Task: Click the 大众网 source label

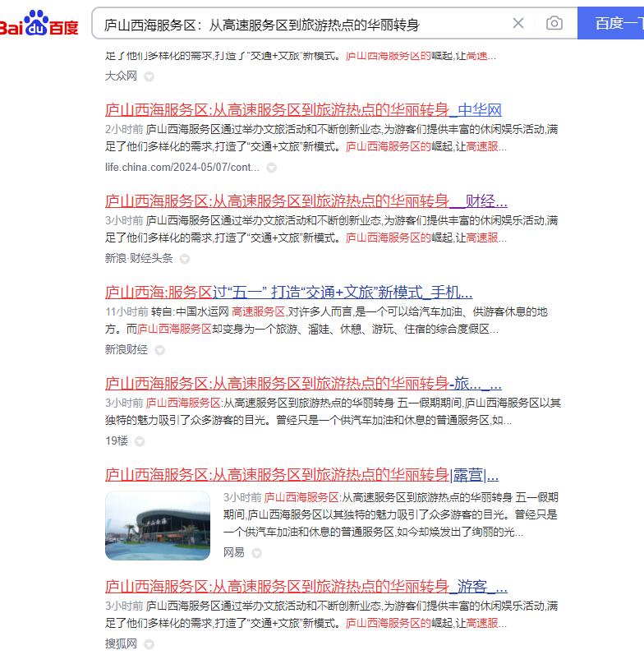Action: click(x=121, y=76)
